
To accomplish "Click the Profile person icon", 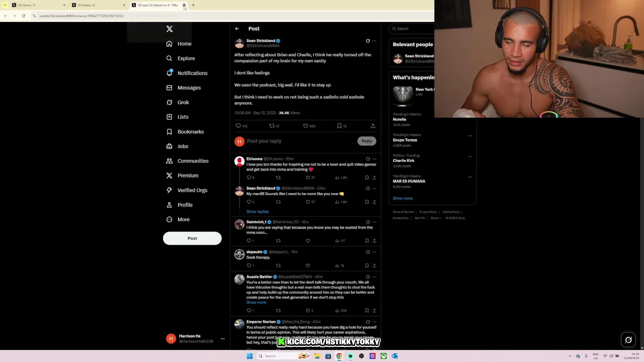I will tap(170, 205).
